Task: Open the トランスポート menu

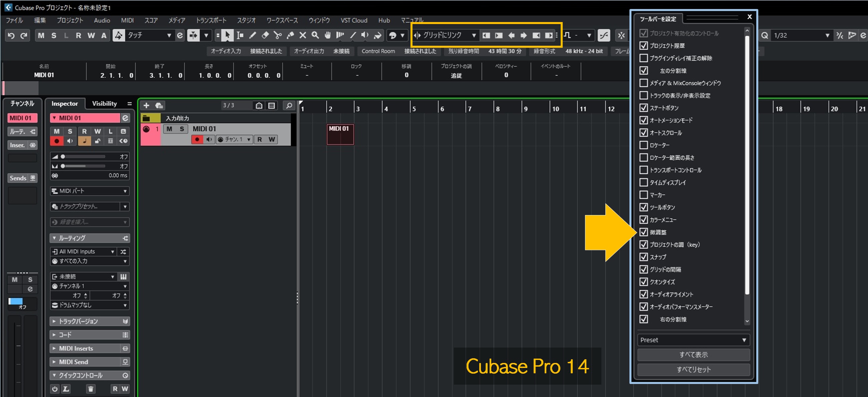Action: tap(211, 20)
